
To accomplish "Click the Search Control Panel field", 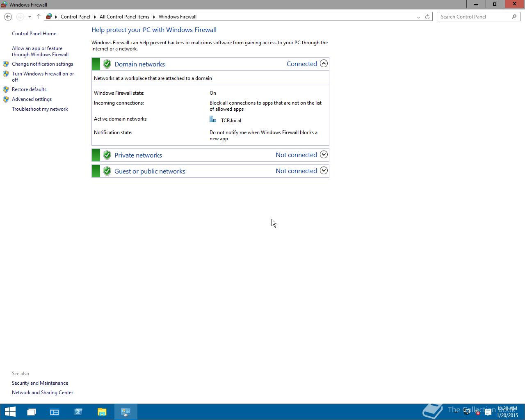I will [478, 17].
